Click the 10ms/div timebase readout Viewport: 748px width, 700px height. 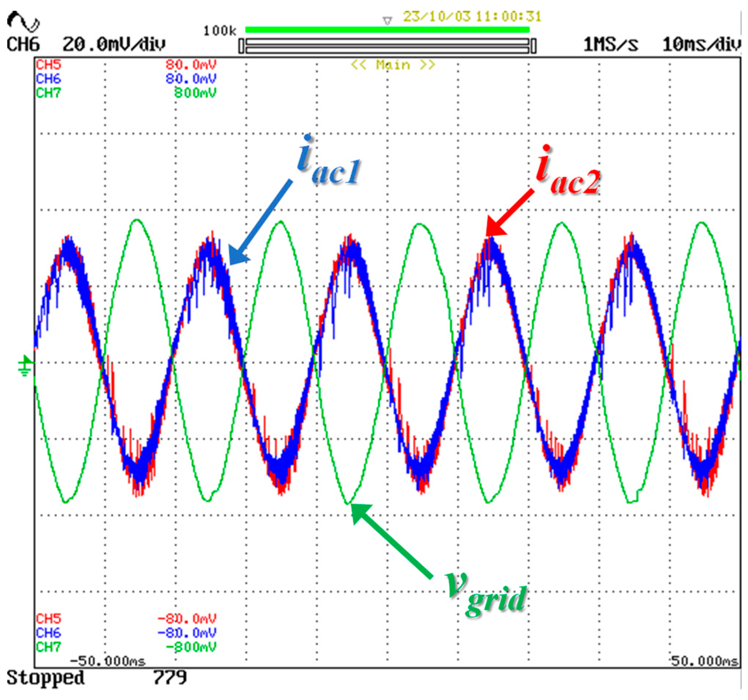click(702, 45)
